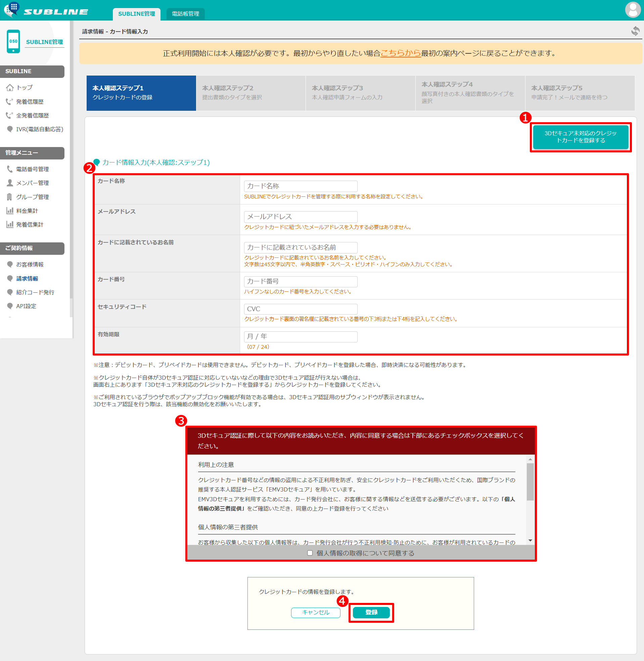Open 料金集計 in the sidebar
The width and height of the screenshot is (644, 661).
click(27, 210)
